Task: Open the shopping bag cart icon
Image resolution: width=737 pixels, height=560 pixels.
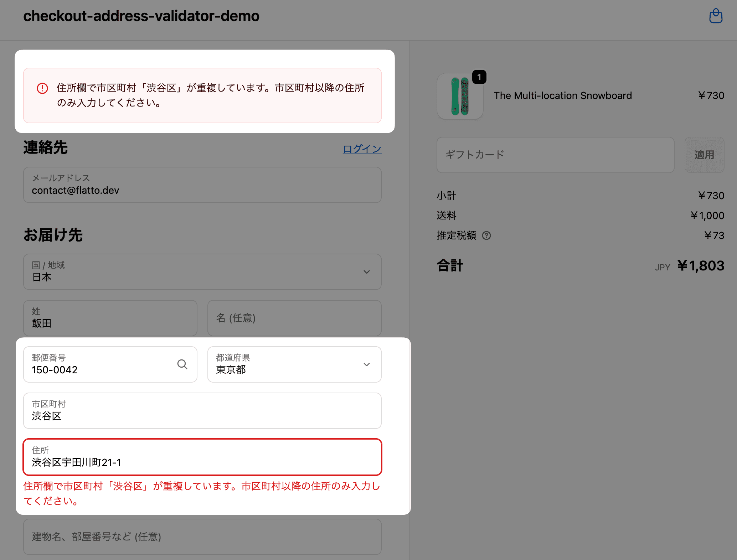Action: coord(716,16)
